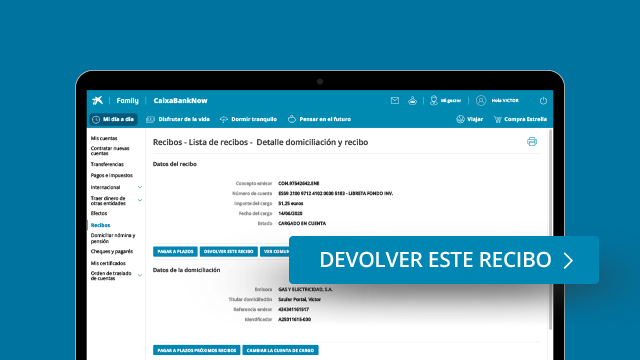Open Contratar nuevas cuentas in sidebar
This screenshot has width=640, height=360.
(110, 151)
